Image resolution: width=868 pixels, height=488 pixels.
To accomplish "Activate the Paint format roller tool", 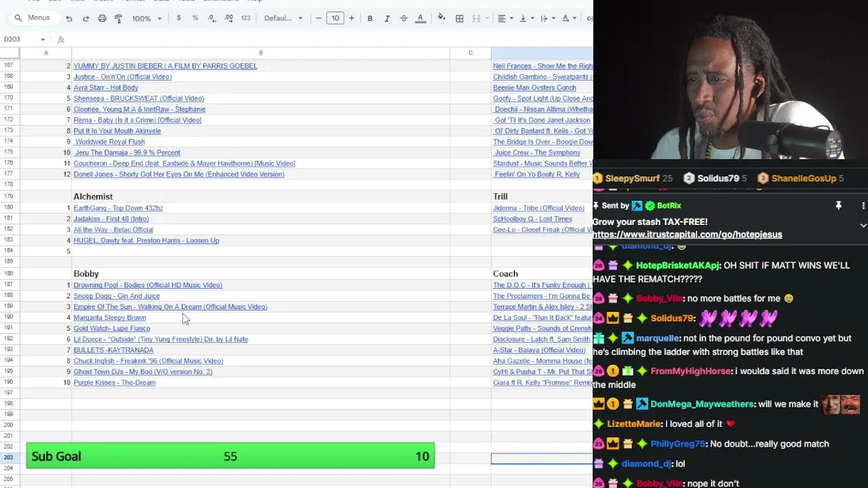I will (x=119, y=18).
